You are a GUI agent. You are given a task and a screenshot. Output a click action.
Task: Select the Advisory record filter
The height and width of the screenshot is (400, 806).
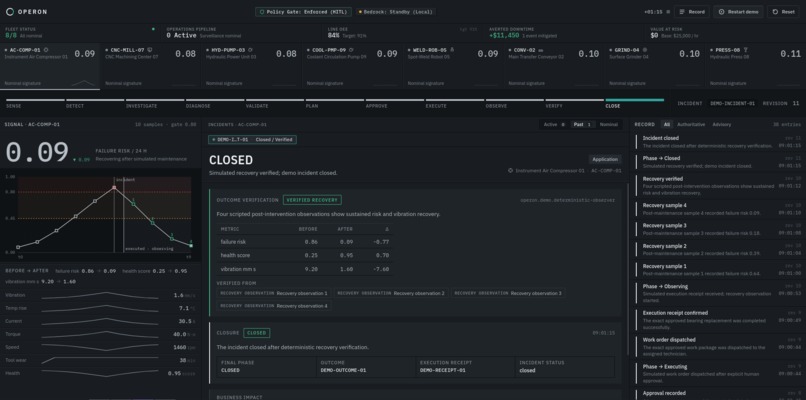pos(722,124)
